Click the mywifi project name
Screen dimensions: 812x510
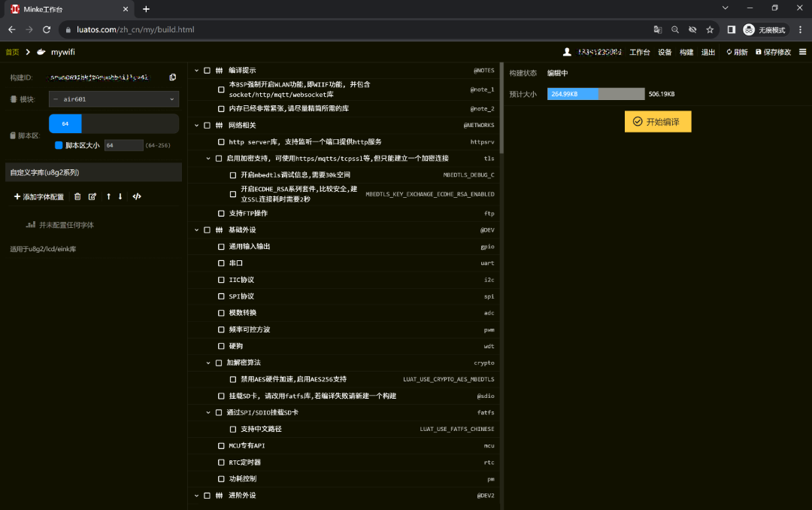click(62, 52)
